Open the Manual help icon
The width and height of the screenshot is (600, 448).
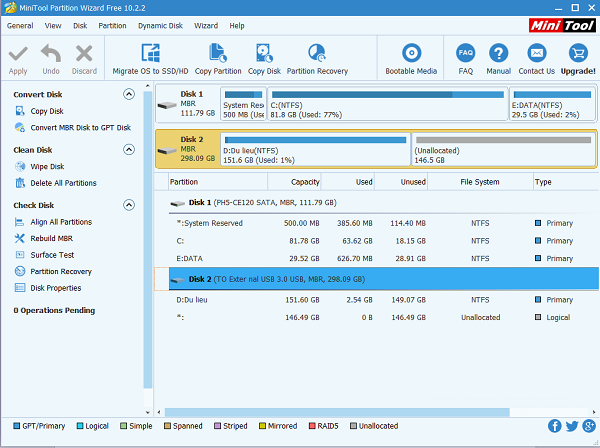pos(498,53)
